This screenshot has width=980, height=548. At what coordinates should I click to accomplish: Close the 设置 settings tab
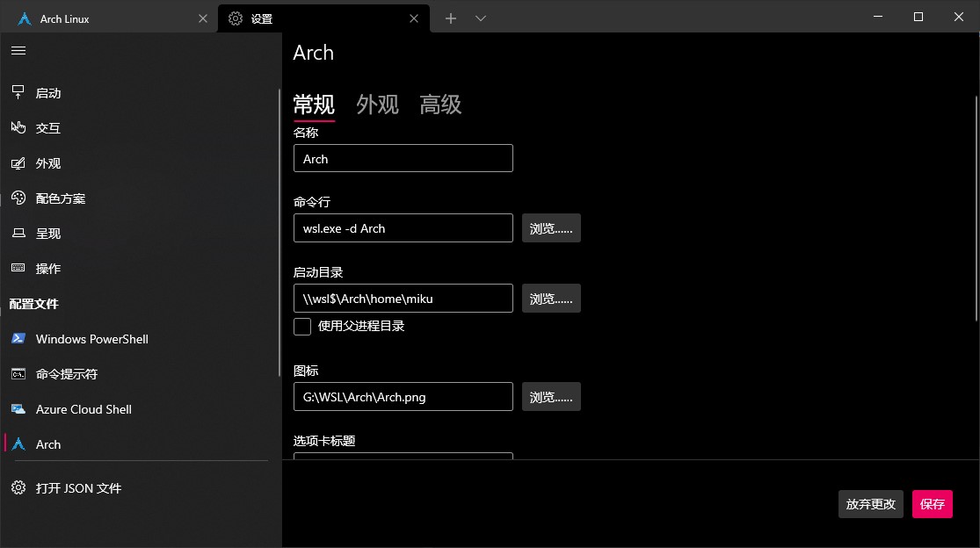pos(414,18)
